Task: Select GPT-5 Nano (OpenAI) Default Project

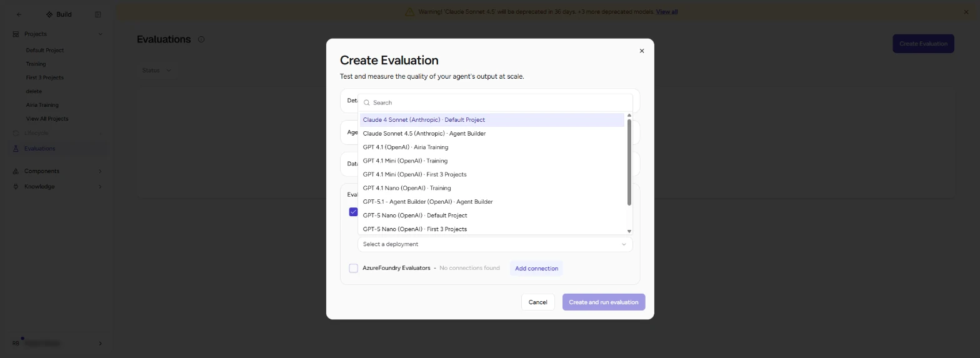Action: 492,216
